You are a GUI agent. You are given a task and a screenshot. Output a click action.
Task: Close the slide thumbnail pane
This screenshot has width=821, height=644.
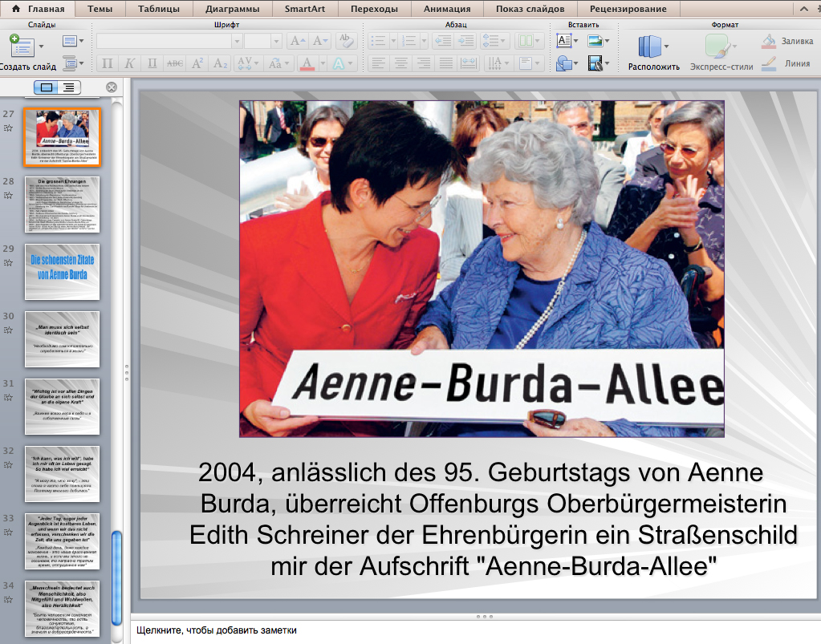[x=112, y=87]
